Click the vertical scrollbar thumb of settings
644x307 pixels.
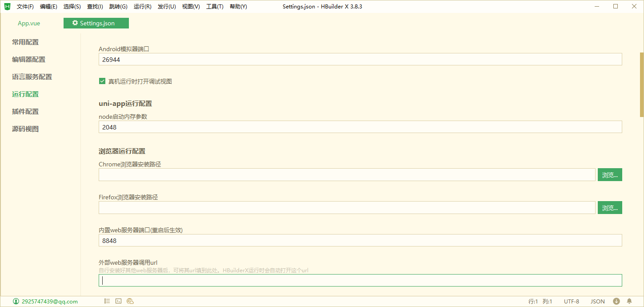pyautogui.click(x=641, y=85)
